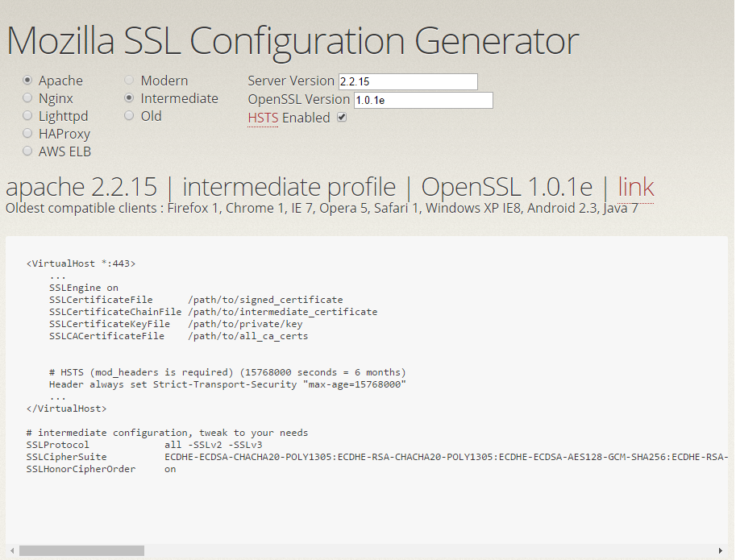Click the '<VirtualHost *:443>' line
The height and width of the screenshot is (560, 736).
coord(81,263)
